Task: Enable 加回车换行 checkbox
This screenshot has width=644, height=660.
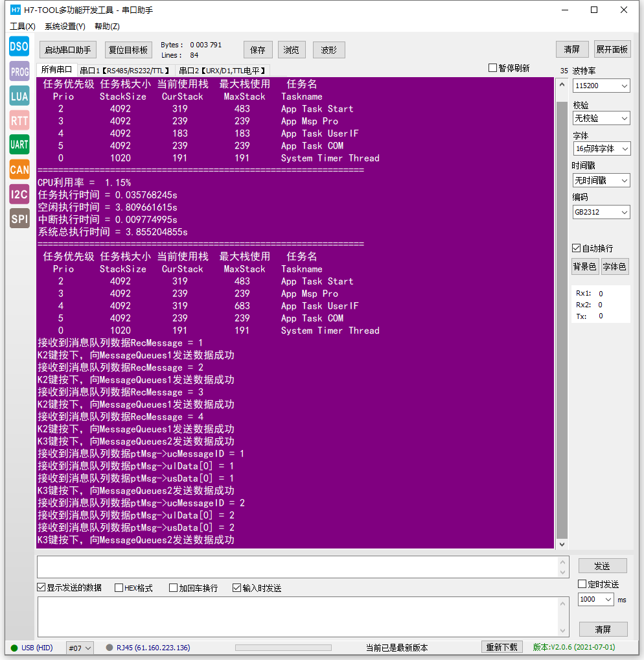Action: (173, 587)
